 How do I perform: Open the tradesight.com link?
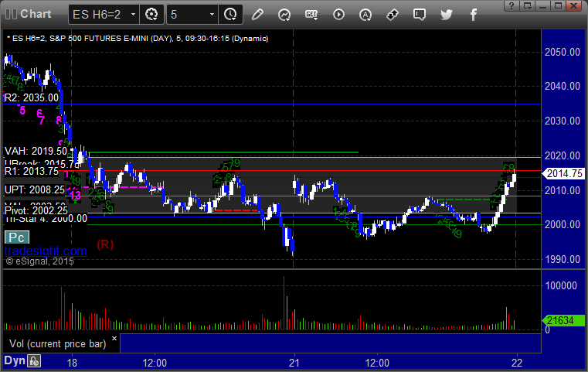click(x=45, y=251)
